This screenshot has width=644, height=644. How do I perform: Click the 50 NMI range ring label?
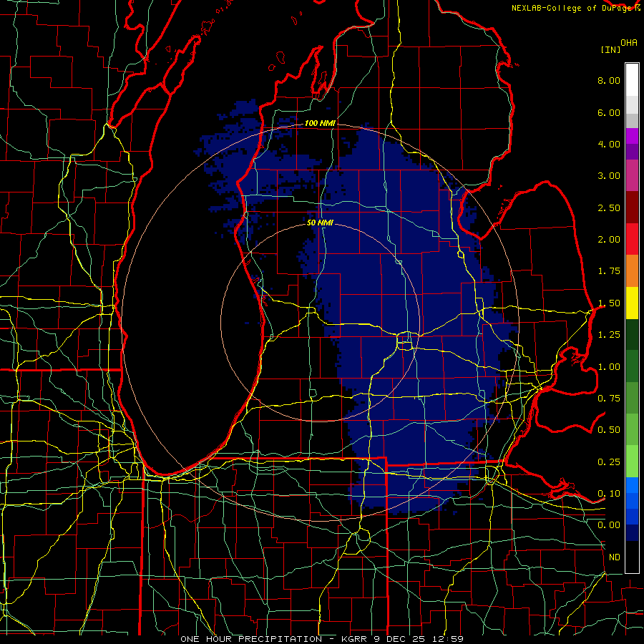(320, 223)
